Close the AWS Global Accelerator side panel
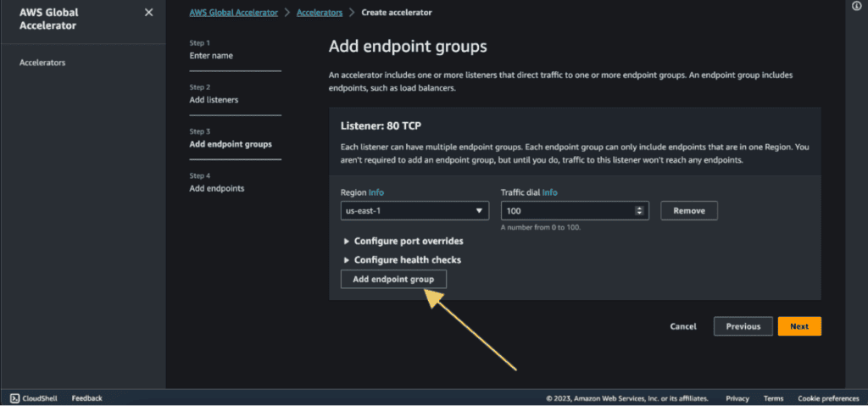868x406 pixels. coord(148,13)
